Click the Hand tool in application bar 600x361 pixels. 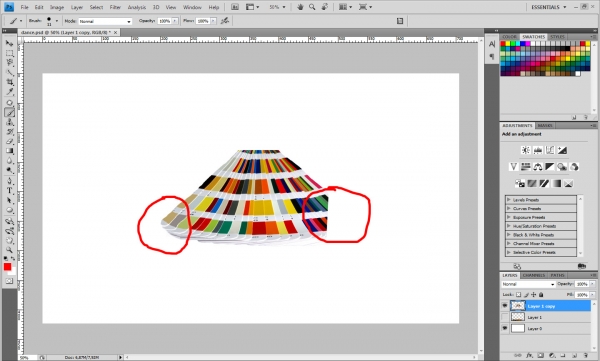[300, 7]
